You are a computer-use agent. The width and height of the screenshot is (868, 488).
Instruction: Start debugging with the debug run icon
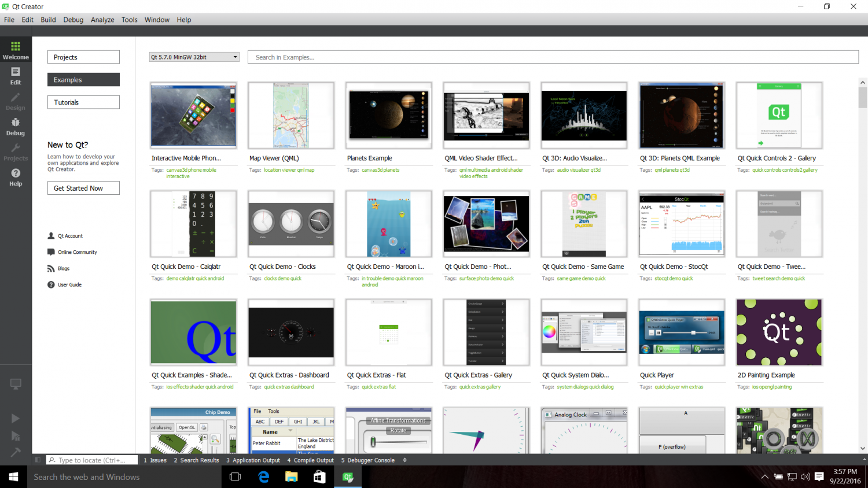pyautogui.click(x=16, y=435)
